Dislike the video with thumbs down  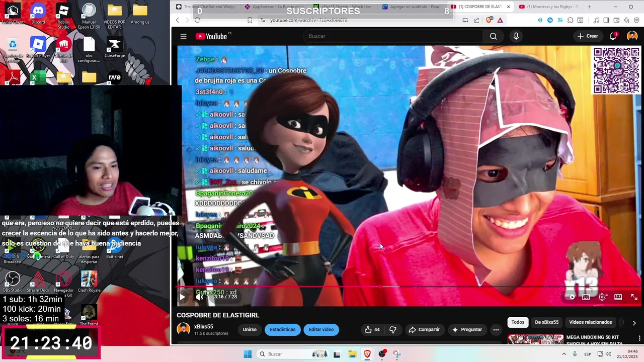click(x=392, y=330)
